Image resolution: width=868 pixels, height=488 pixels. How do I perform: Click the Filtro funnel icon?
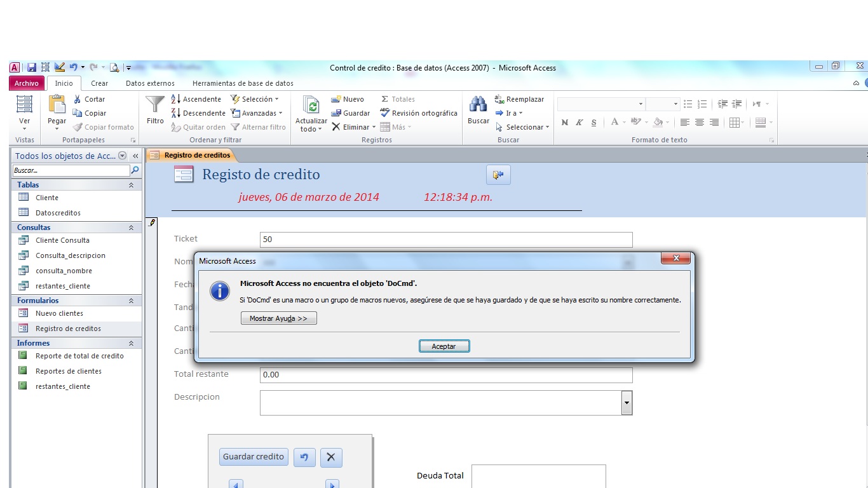[x=155, y=104]
